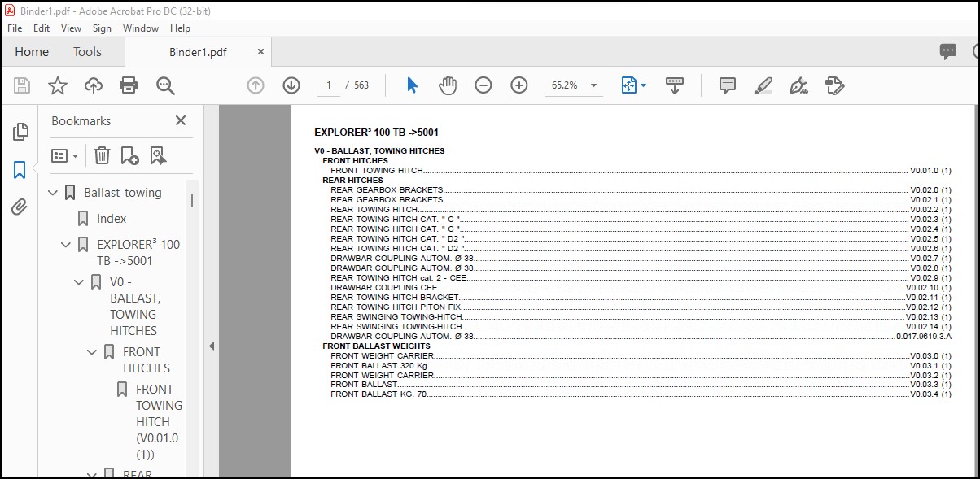This screenshot has height=479, width=980.
Task: Collapse the V0 - BALLAST, TOWING HITCHES bookmark
Action: click(79, 282)
